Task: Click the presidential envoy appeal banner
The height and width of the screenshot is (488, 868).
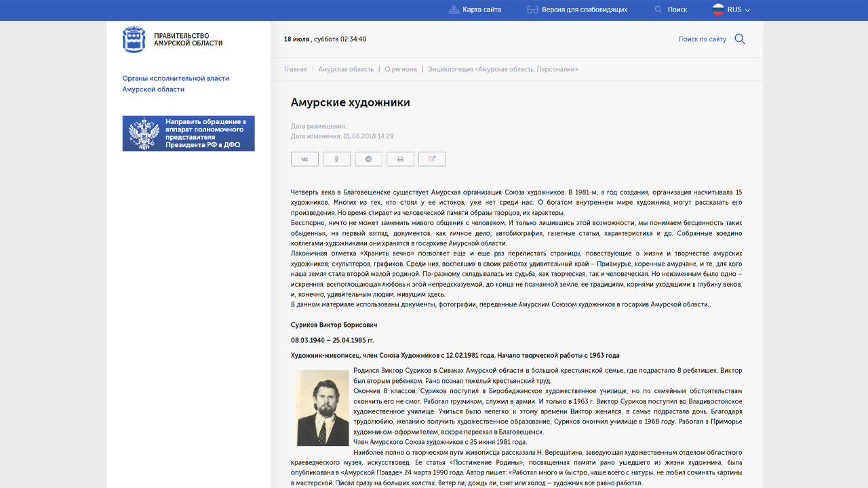Action: point(189,134)
